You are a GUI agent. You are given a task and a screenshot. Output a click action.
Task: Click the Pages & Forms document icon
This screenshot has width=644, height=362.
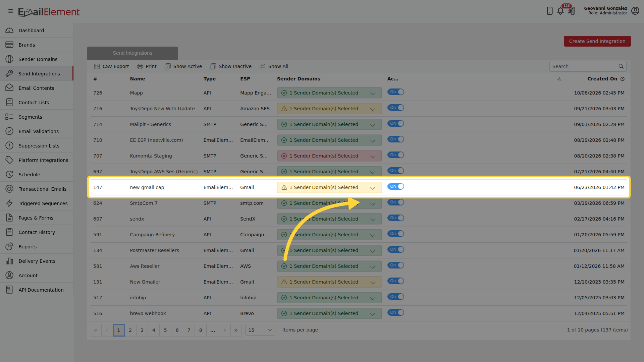pos(9,218)
